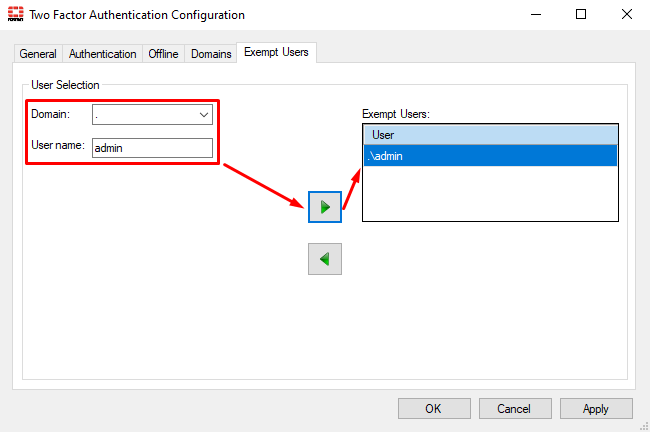Viewport: 650px width, 432px height.
Task: Click the Cancel button
Action: [x=515, y=409]
